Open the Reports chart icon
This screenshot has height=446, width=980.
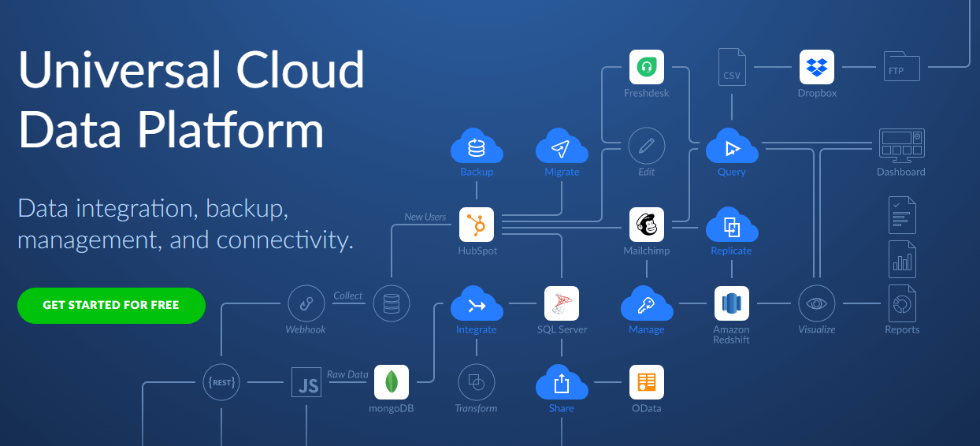point(902,303)
